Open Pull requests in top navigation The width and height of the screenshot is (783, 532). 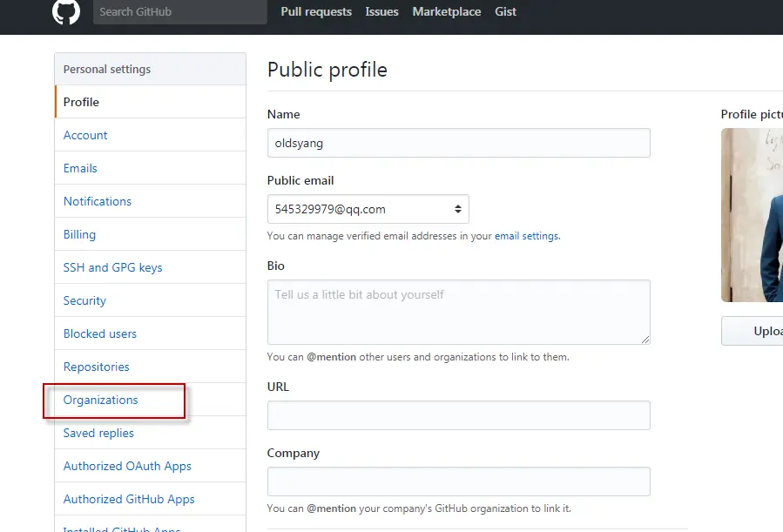(316, 12)
